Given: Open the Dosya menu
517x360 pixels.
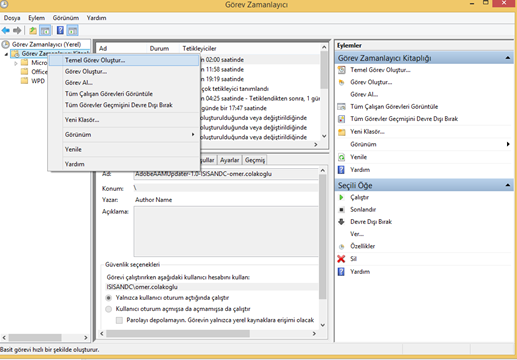Looking at the screenshot, I should point(12,18).
